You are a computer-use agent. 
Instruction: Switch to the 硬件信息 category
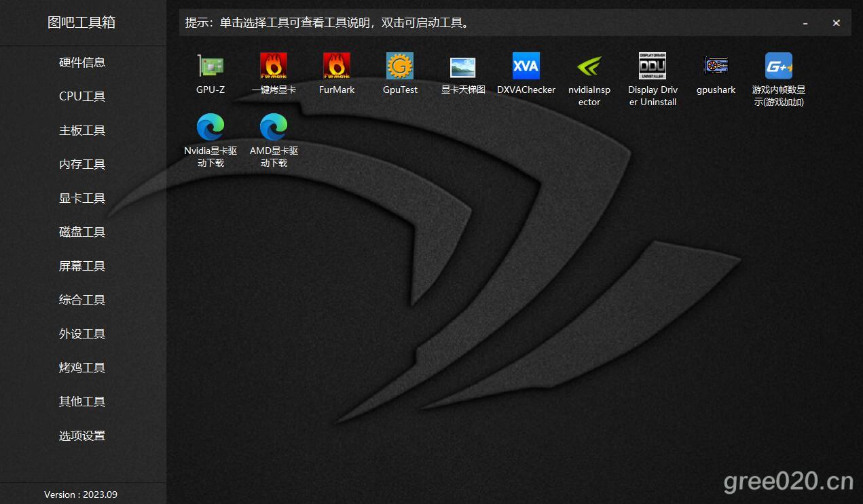(x=82, y=62)
